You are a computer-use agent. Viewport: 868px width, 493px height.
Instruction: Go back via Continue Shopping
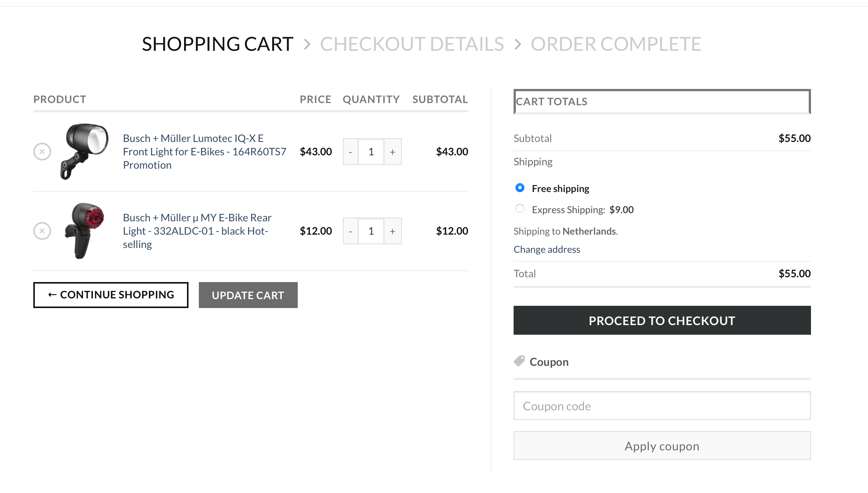pyautogui.click(x=111, y=295)
